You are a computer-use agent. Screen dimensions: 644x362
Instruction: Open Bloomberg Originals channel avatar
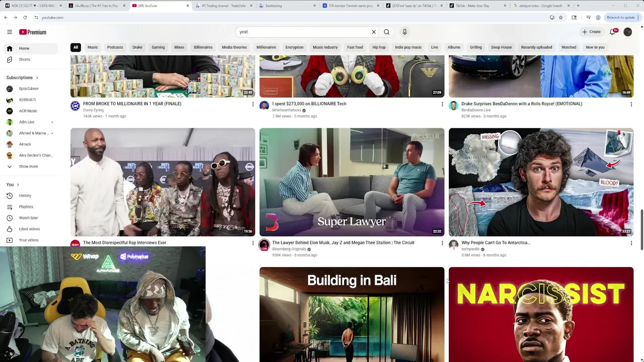tap(264, 245)
